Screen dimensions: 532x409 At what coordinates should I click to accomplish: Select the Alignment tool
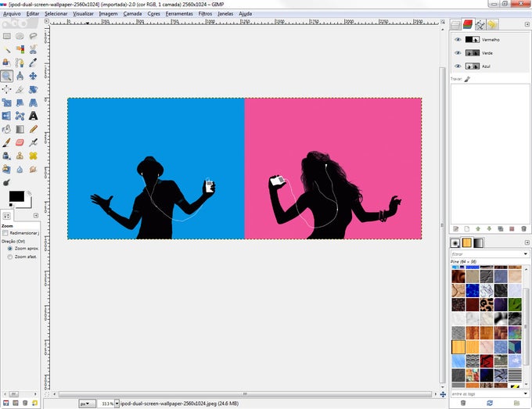(7, 89)
